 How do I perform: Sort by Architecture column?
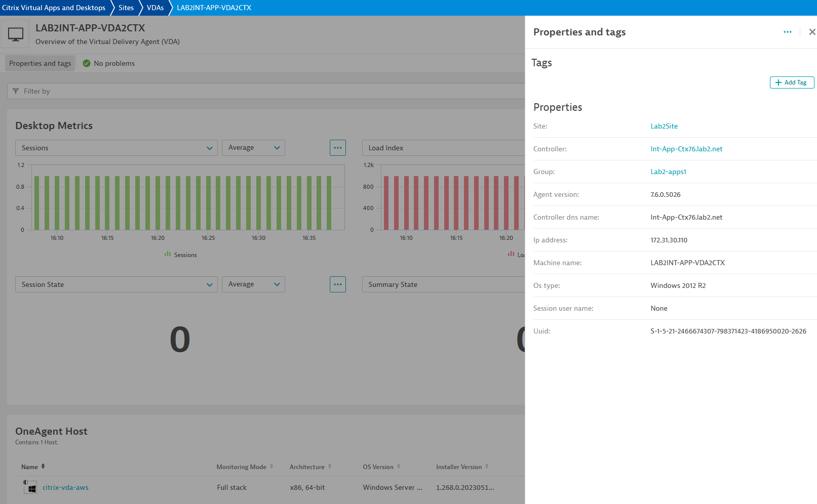(310, 467)
